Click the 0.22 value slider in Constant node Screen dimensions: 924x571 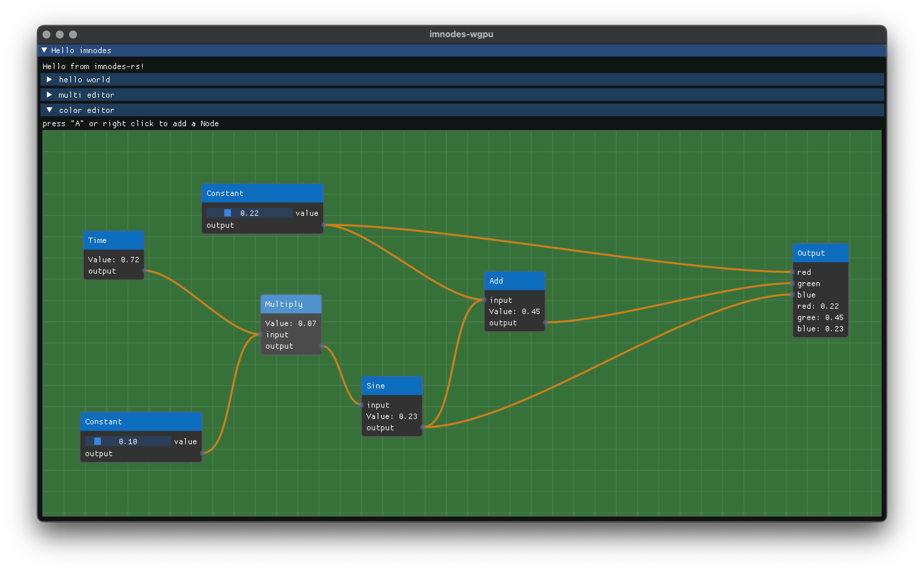(x=249, y=213)
